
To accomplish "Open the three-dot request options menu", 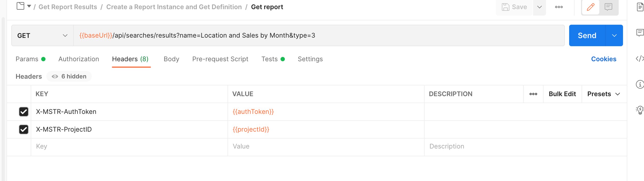I will click(x=559, y=7).
